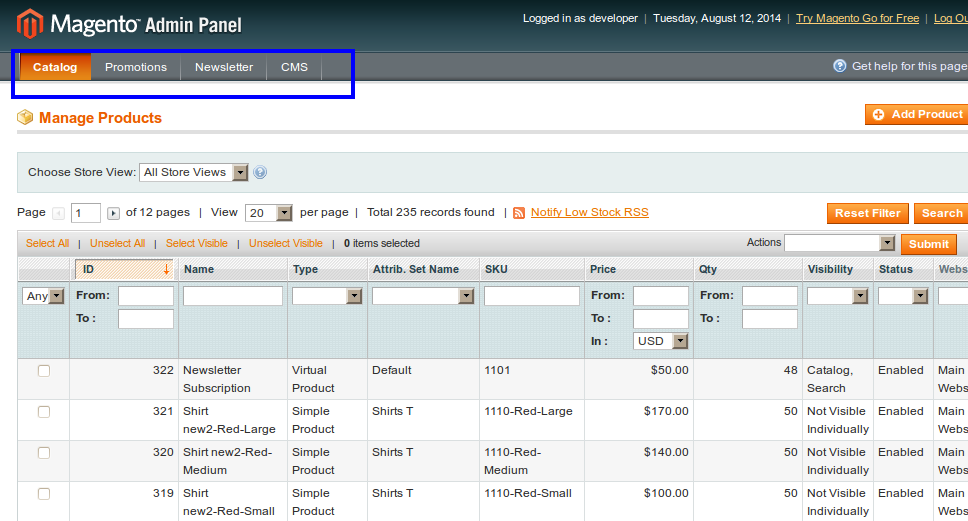Viewport: 968px width, 521px height.
Task: Click the ID column descending sort arrow
Action: [x=166, y=269]
